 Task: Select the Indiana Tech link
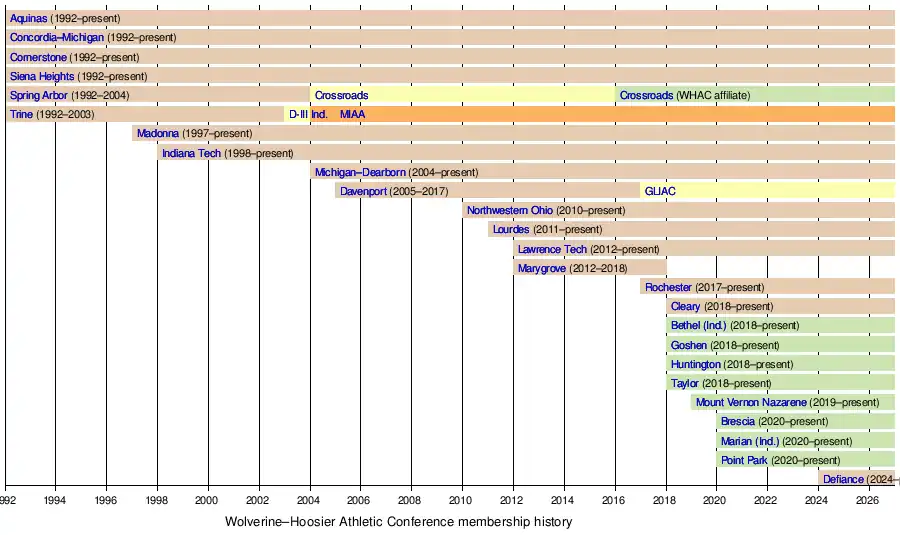pyautogui.click(x=191, y=153)
